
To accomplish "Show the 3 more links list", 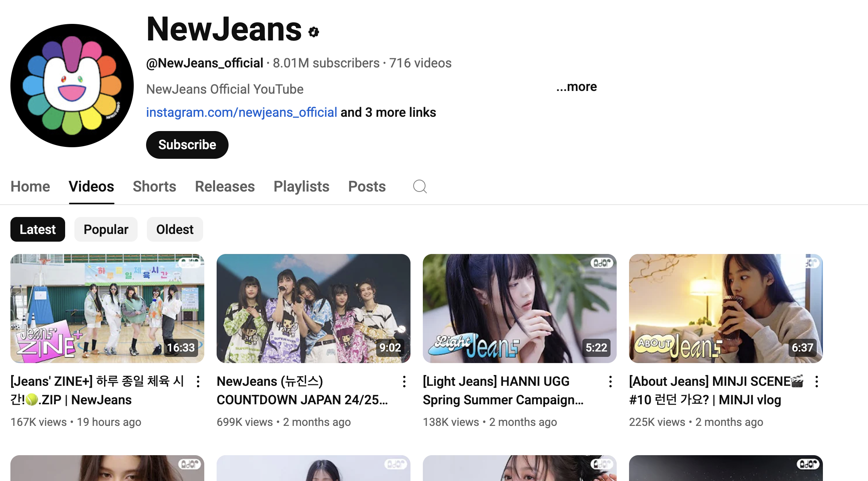I will point(388,112).
